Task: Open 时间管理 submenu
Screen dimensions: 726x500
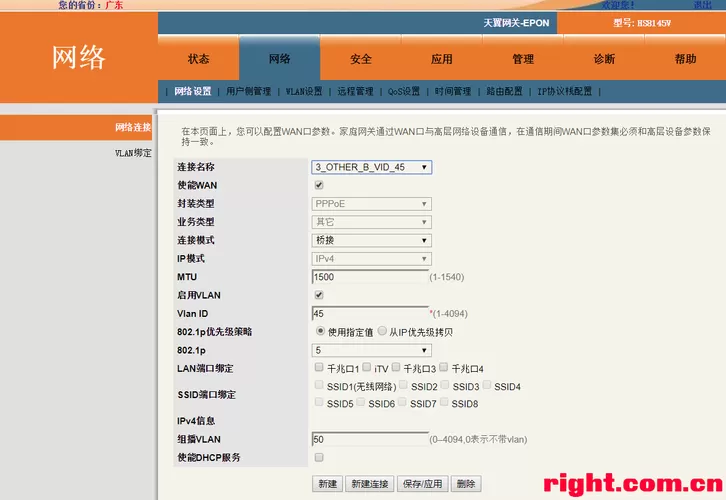Action: (453, 91)
